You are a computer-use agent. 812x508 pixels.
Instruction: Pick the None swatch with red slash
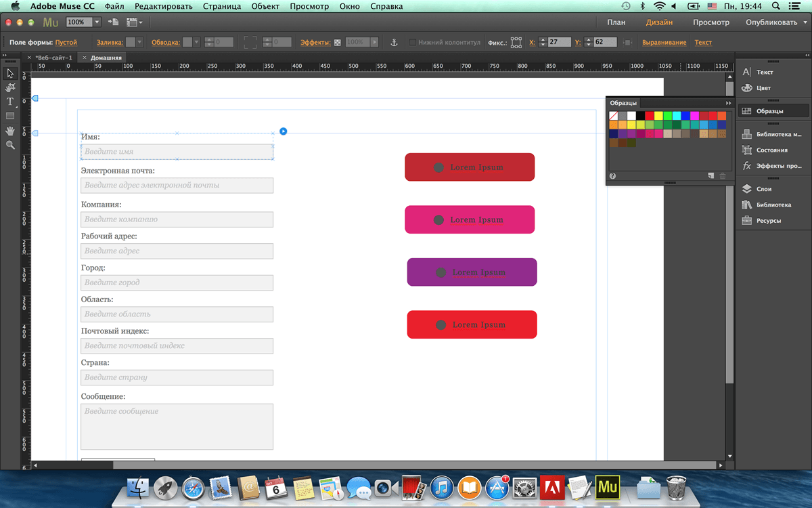pos(613,116)
